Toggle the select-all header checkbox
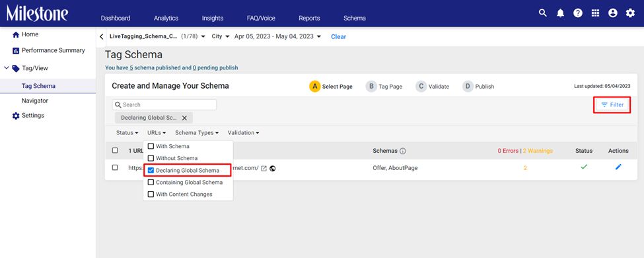Screen dimensions: 644x258 coord(115,151)
